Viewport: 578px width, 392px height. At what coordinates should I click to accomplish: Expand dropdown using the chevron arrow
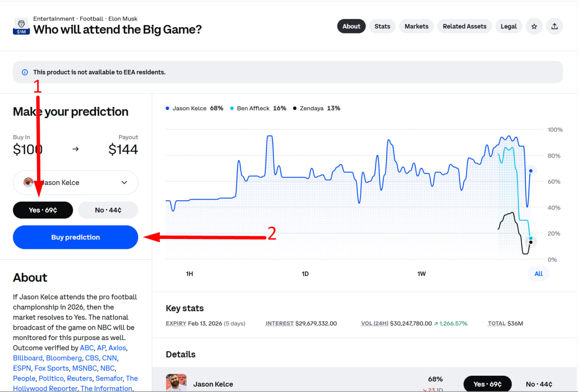(x=125, y=182)
